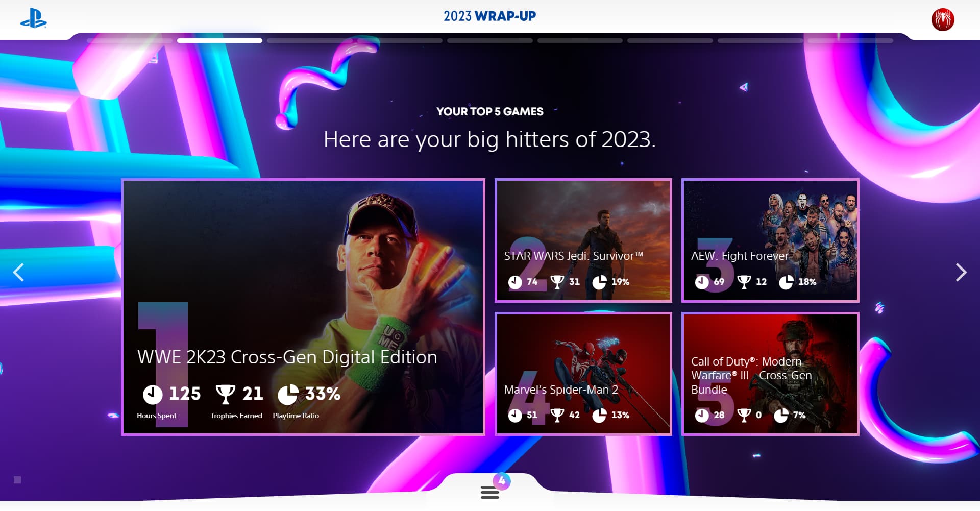This screenshot has height=511, width=980.
Task: Select the WWE 2K23 Cross-Gen game card
Action: (303, 307)
